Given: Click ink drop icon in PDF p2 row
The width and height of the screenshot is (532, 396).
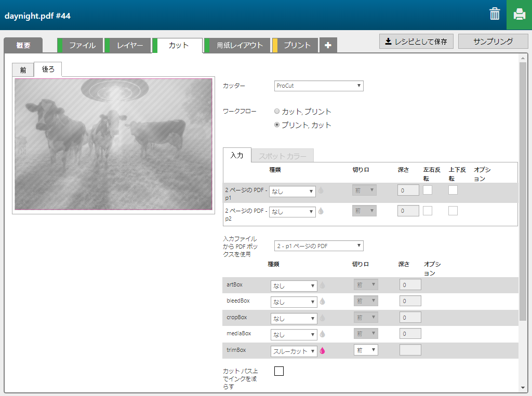Looking at the screenshot, I should click(321, 211).
